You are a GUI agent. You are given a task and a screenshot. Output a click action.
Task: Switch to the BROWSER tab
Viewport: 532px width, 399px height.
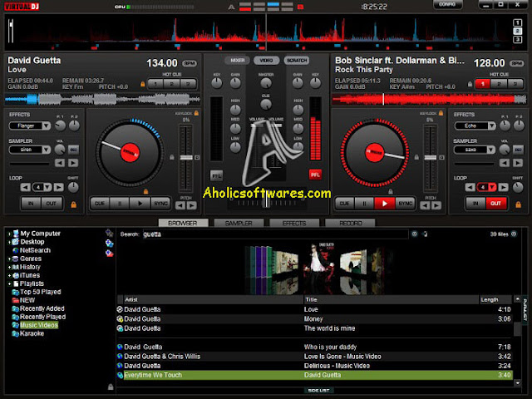pos(183,223)
